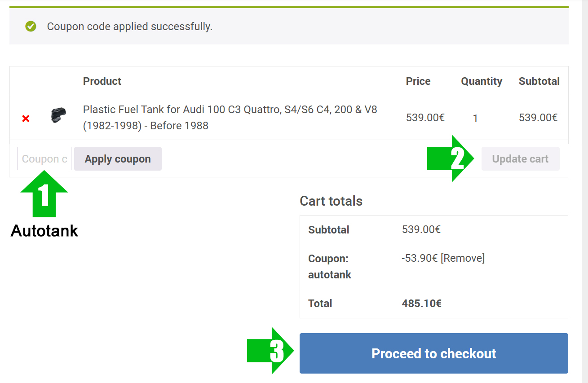588x383 pixels.
Task: Click the Subtotal column header
Action: click(x=539, y=81)
